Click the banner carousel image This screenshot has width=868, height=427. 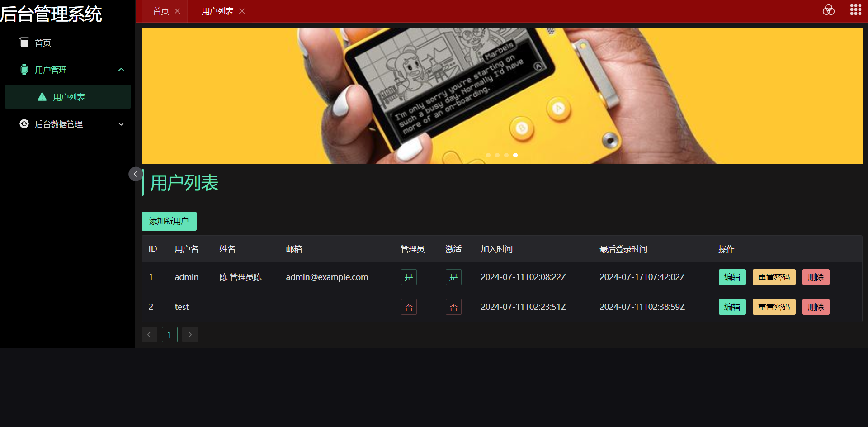coord(502,96)
